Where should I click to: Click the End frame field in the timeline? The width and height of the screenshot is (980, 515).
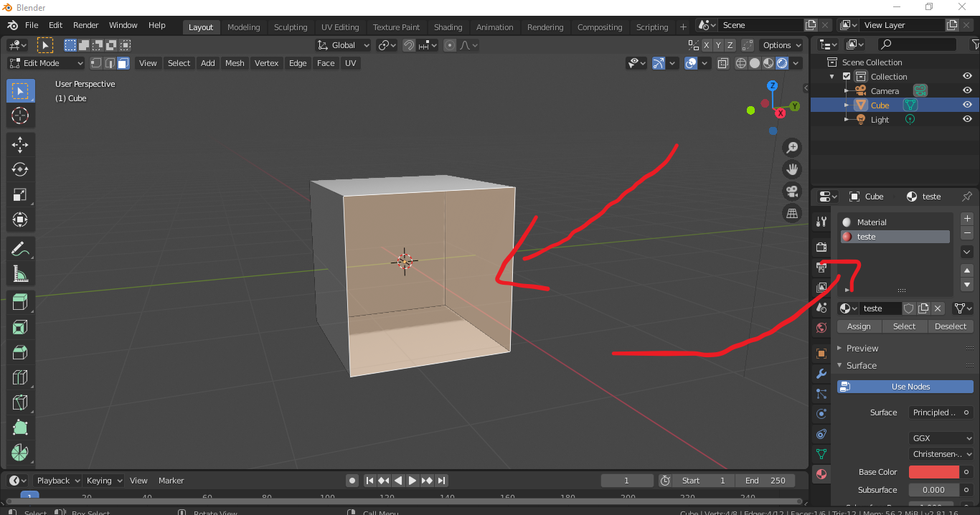(764, 481)
